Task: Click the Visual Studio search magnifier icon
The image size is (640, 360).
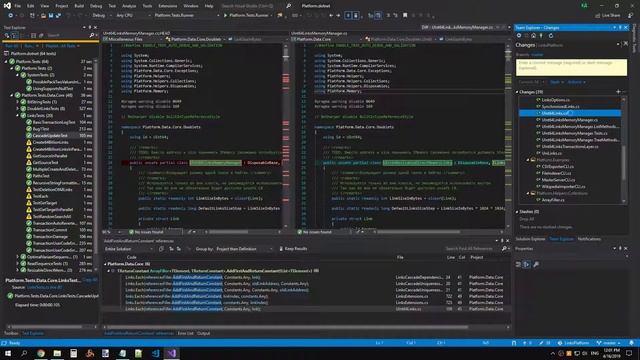Action: tap(289, 6)
